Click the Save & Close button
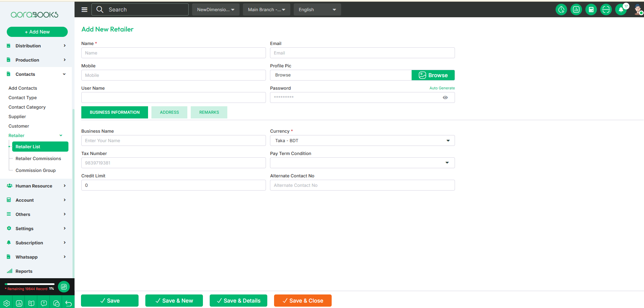The width and height of the screenshot is (644, 308). (303, 301)
